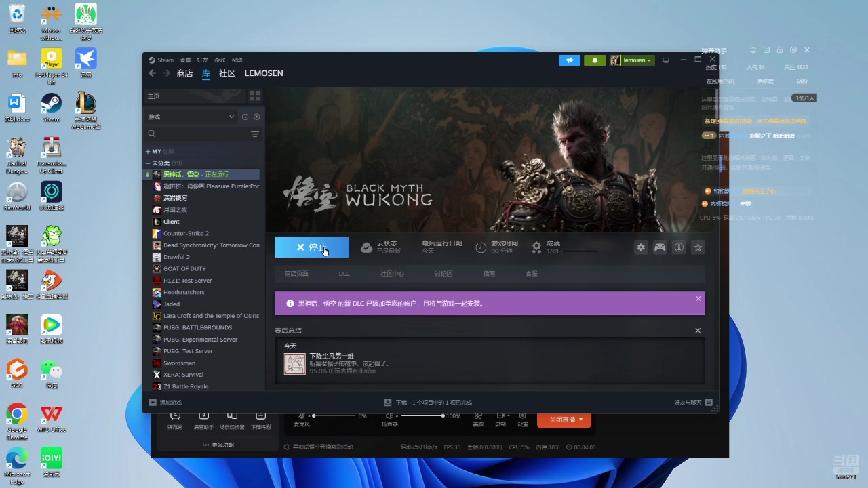This screenshot has width=868, height=488.
Task: Toggle sort by recent activity clock icon
Action: [x=245, y=117]
